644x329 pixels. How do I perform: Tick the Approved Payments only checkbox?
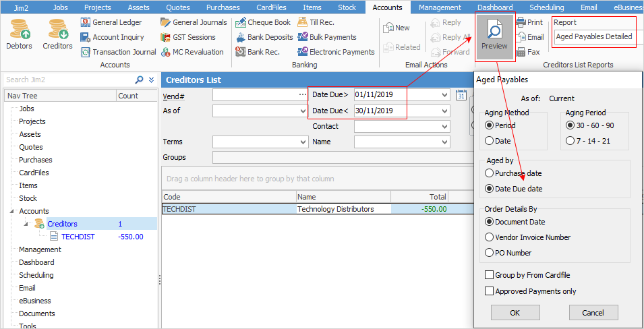click(489, 291)
